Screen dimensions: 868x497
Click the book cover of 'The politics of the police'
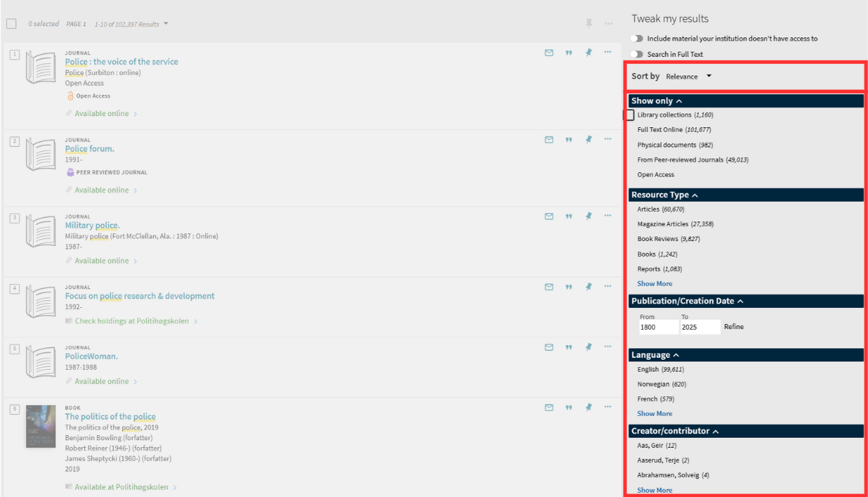point(41,426)
